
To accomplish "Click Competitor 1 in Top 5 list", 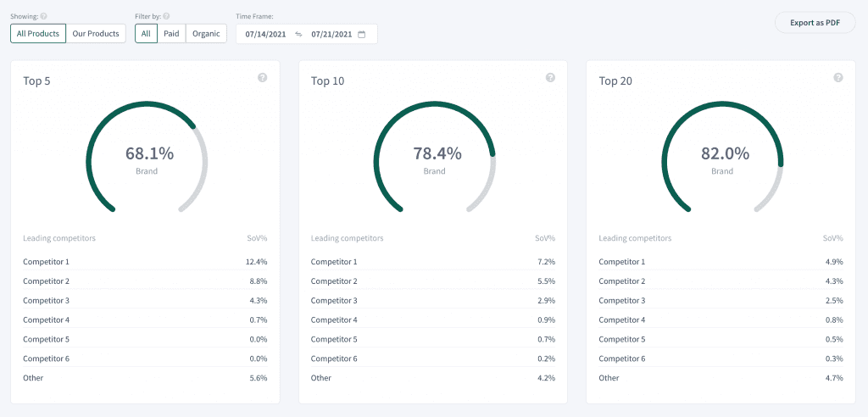I will pyautogui.click(x=47, y=262).
